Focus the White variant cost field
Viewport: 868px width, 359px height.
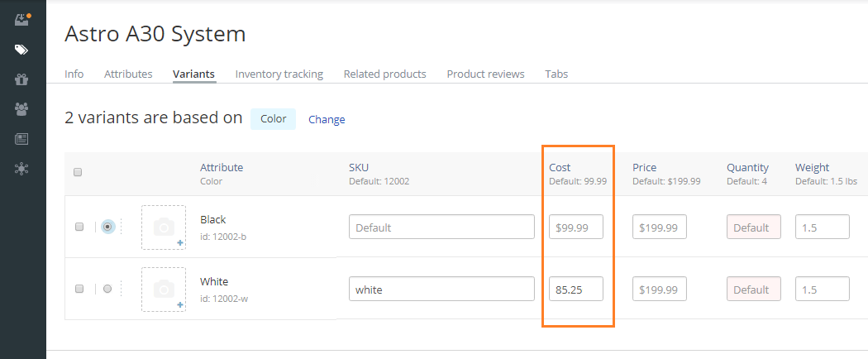click(x=575, y=290)
